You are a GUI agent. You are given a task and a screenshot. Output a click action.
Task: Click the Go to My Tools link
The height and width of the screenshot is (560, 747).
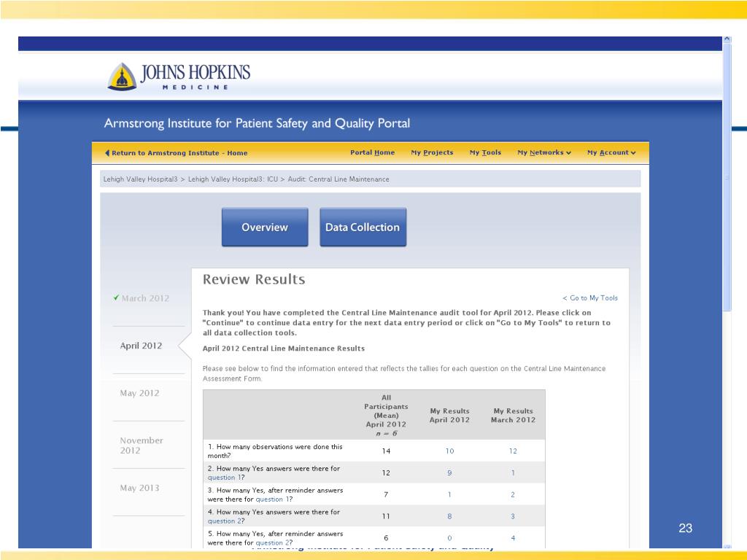click(589, 297)
